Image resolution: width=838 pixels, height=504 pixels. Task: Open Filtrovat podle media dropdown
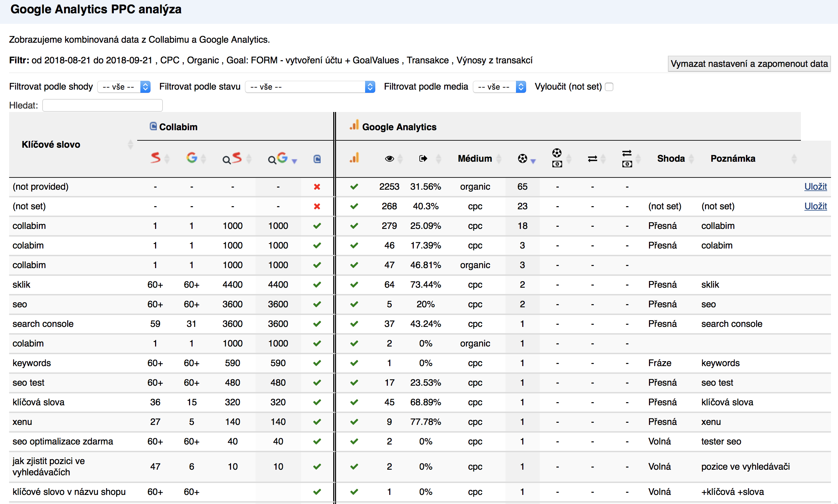(499, 87)
